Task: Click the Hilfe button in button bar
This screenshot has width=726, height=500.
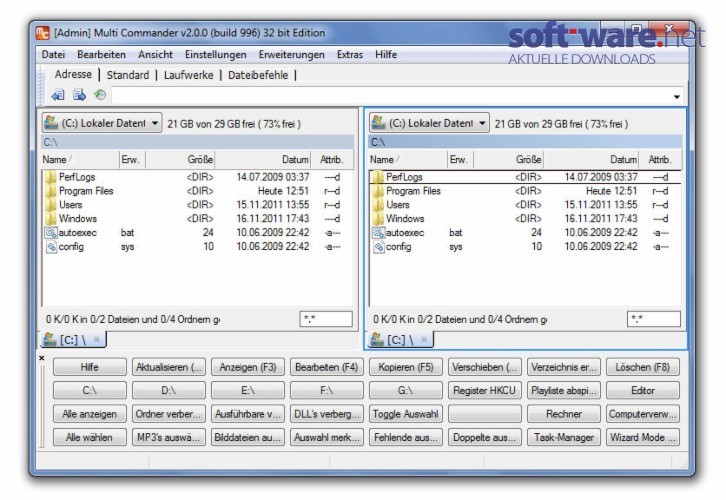Action: click(x=89, y=367)
